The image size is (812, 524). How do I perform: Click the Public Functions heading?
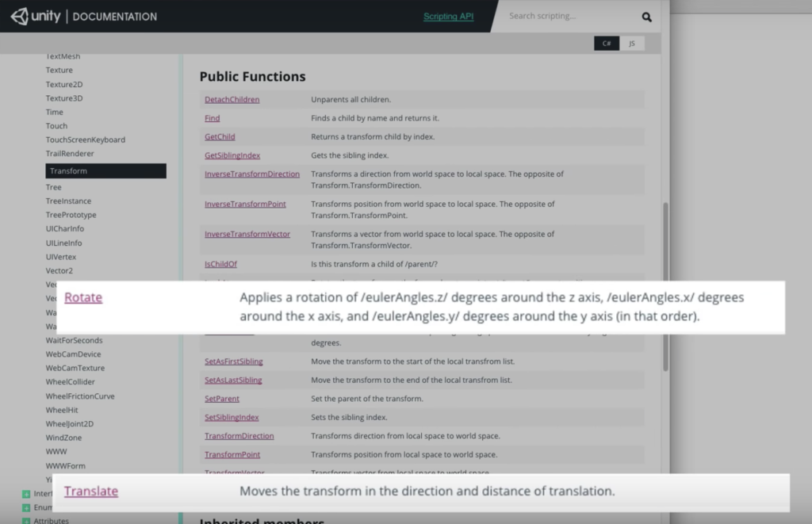coord(253,76)
